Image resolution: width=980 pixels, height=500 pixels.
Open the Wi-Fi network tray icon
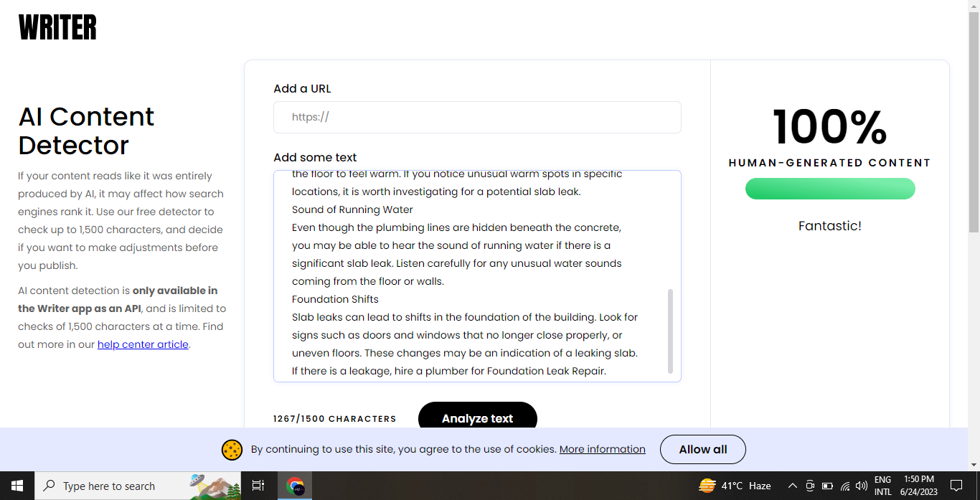(x=845, y=486)
